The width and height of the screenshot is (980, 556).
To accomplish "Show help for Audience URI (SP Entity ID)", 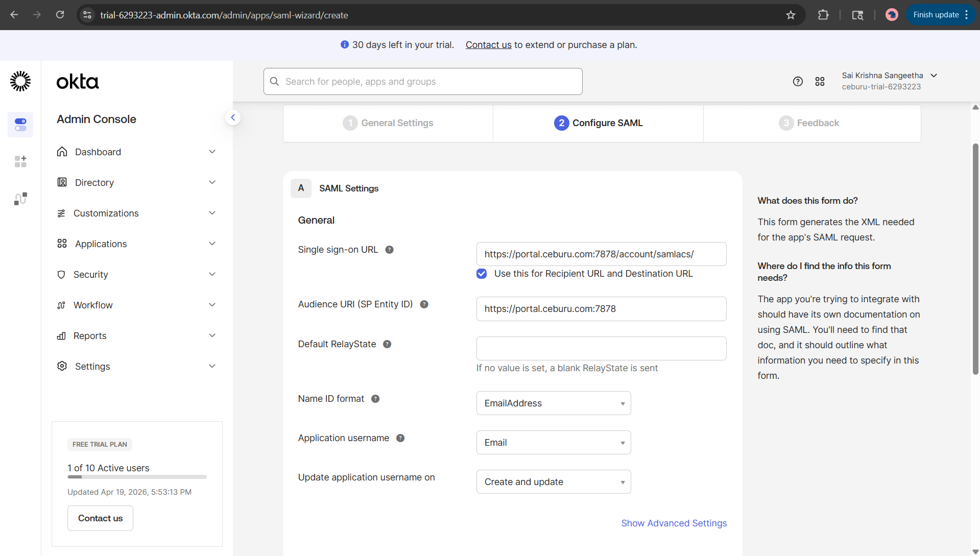I will click(x=424, y=304).
